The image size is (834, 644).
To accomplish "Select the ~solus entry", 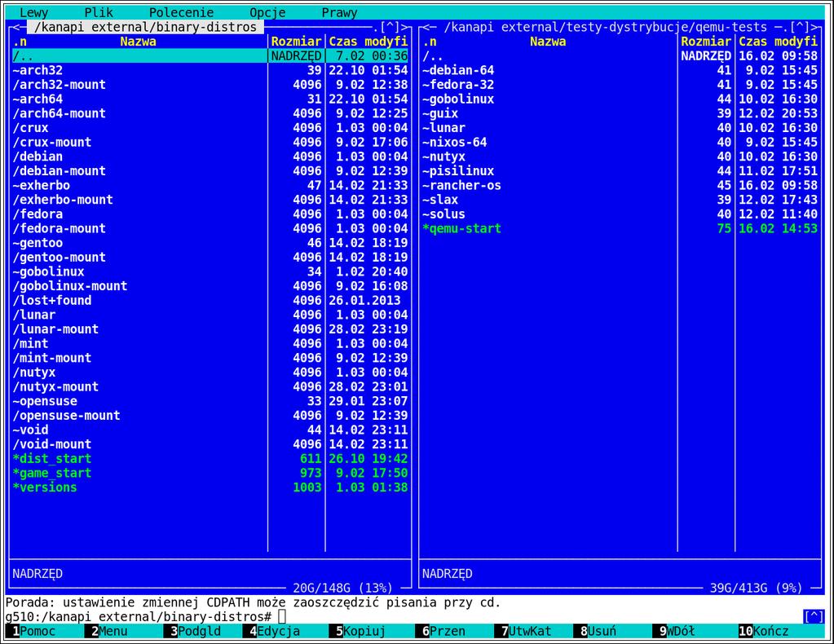I will coord(620,214).
